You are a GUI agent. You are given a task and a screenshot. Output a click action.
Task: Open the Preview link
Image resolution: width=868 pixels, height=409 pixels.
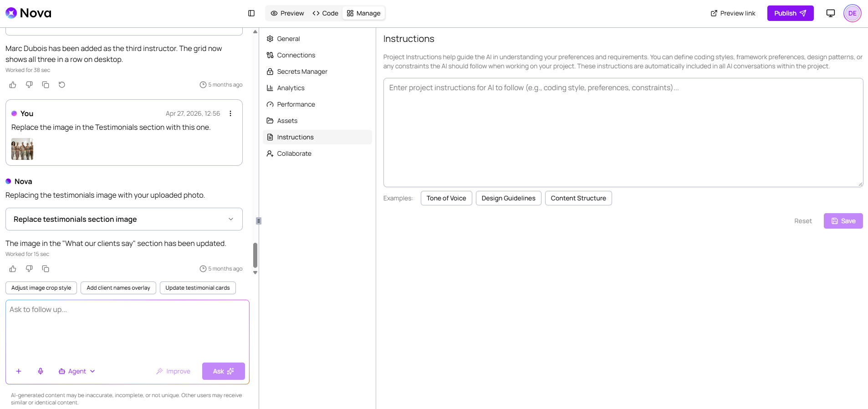click(733, 13)
